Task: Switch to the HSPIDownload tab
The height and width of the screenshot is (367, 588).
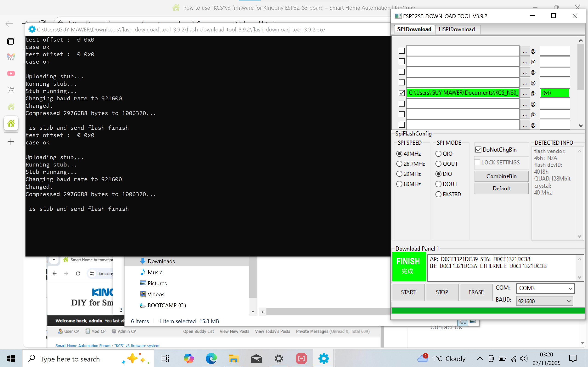Action: coord(456,29)
